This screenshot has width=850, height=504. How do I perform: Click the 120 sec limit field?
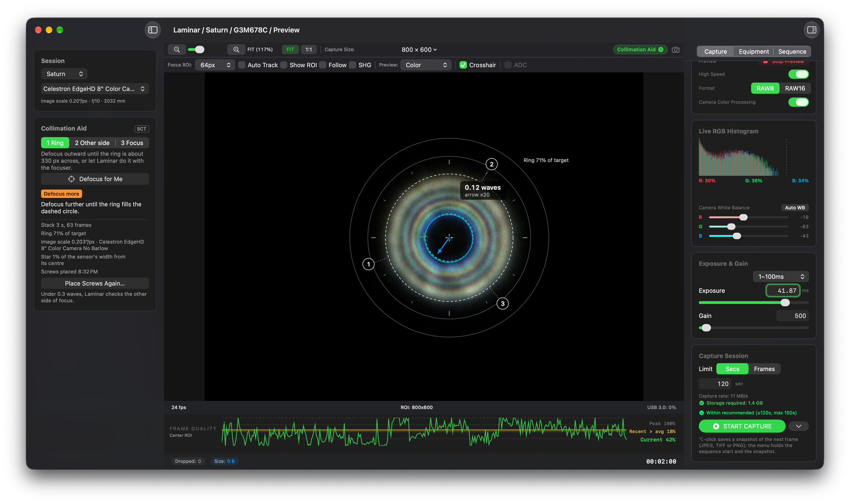[716, 384]
